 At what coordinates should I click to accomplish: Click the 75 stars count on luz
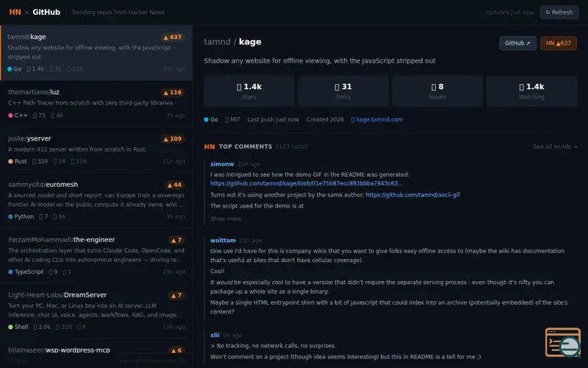[x=39, y=116]
